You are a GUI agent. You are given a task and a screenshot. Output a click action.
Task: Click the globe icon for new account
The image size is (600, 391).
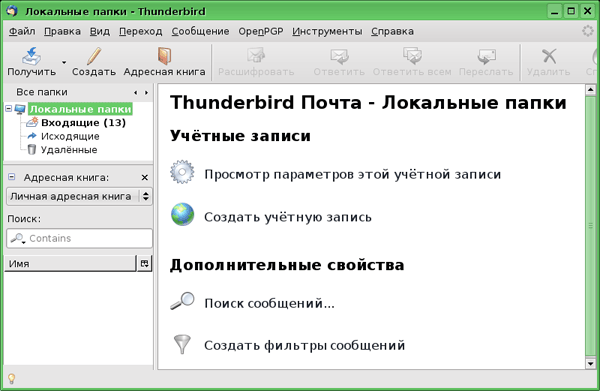click(183, 214)
